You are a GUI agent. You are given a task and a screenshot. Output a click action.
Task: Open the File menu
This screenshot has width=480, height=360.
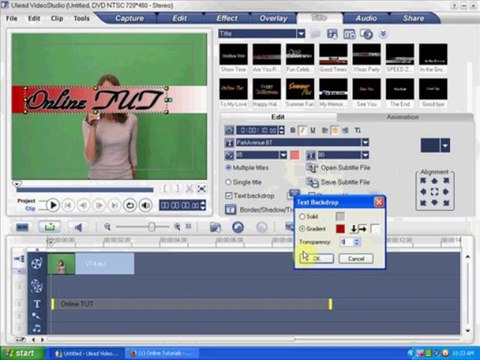click(11, 18)
